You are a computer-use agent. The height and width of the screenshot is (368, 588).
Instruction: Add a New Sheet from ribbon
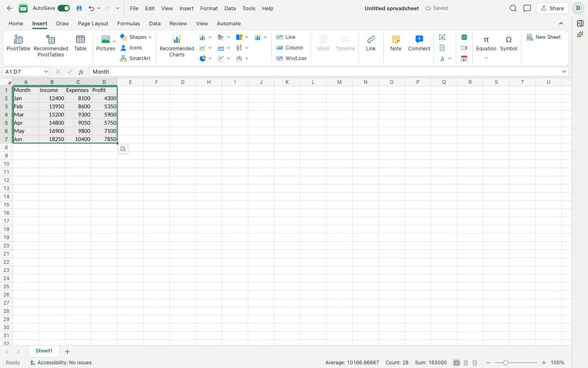click(543, 37)
